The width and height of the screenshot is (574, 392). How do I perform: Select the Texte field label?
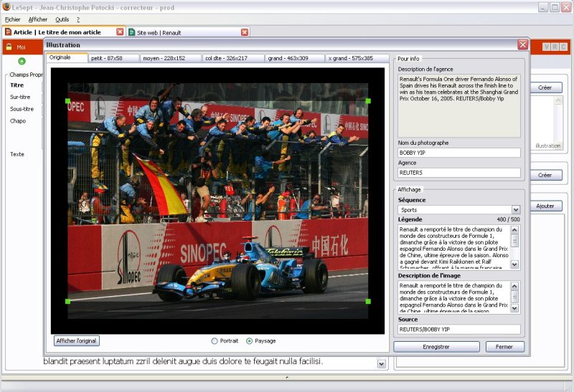pyautogui.click(x=17, y=154)
